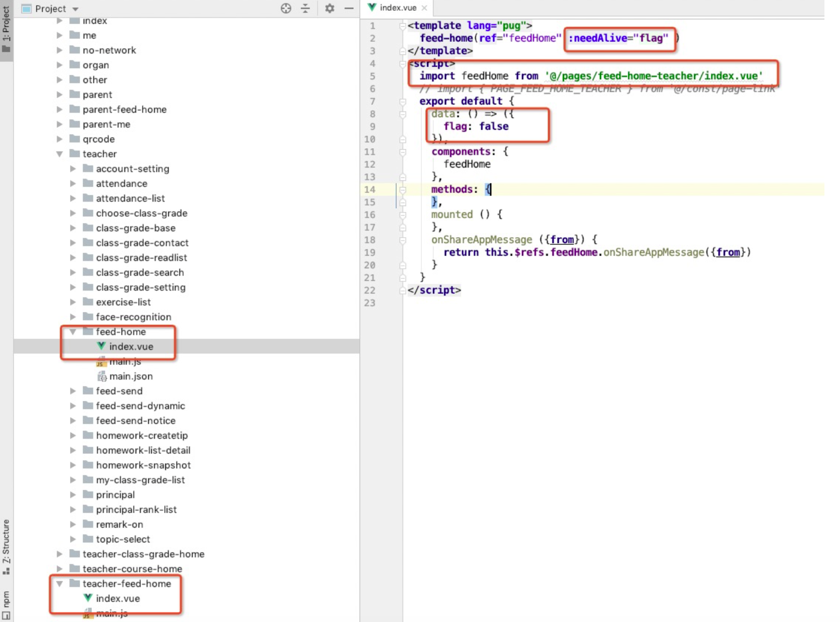Viewport: 840px width, 622px height.
Task: Place cursor on 'mounted' at line 16
Action: coord(452,214)
